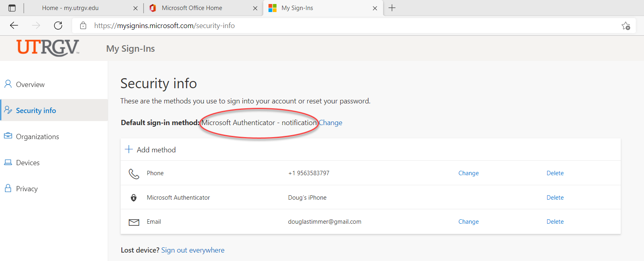Close the Home - my.utrgv.edu tab

[x=135, y=8]
